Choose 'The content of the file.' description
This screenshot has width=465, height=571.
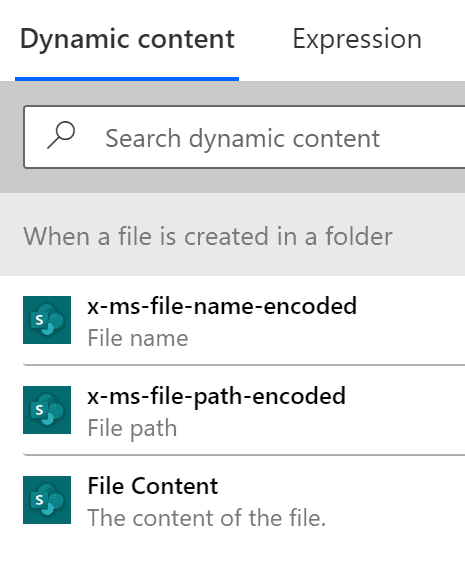pos(206,518)
